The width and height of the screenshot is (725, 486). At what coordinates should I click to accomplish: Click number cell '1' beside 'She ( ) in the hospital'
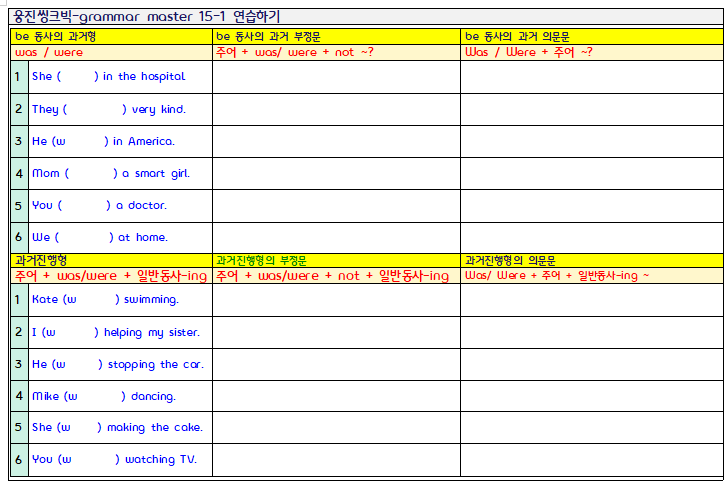tap(19, 77)
